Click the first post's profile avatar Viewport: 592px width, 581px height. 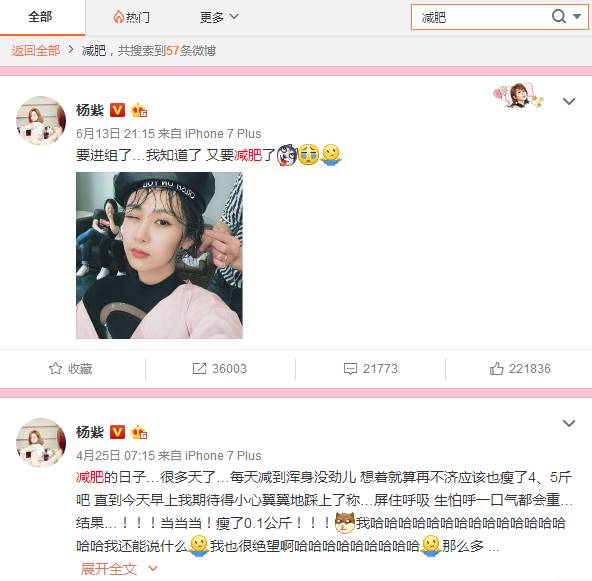[41, 121]
